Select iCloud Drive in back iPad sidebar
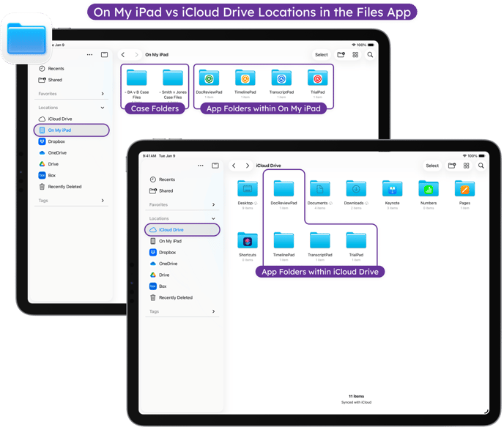Image resolution: width=504 pixels, height=430 pixels. pos(55,119)
